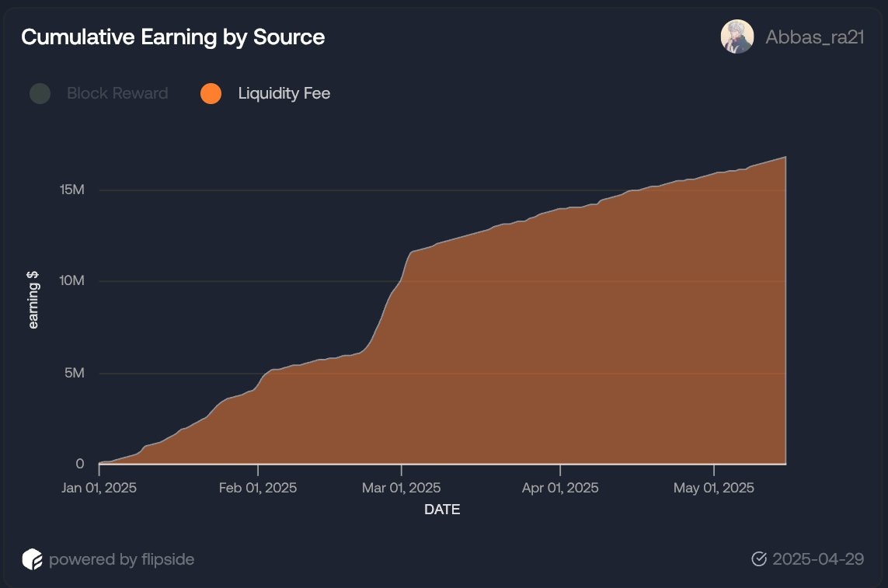The width and height of the screenshot is (888, 588).
Task: Click the 5M y-axis label
Action: (x=74, y=373)
